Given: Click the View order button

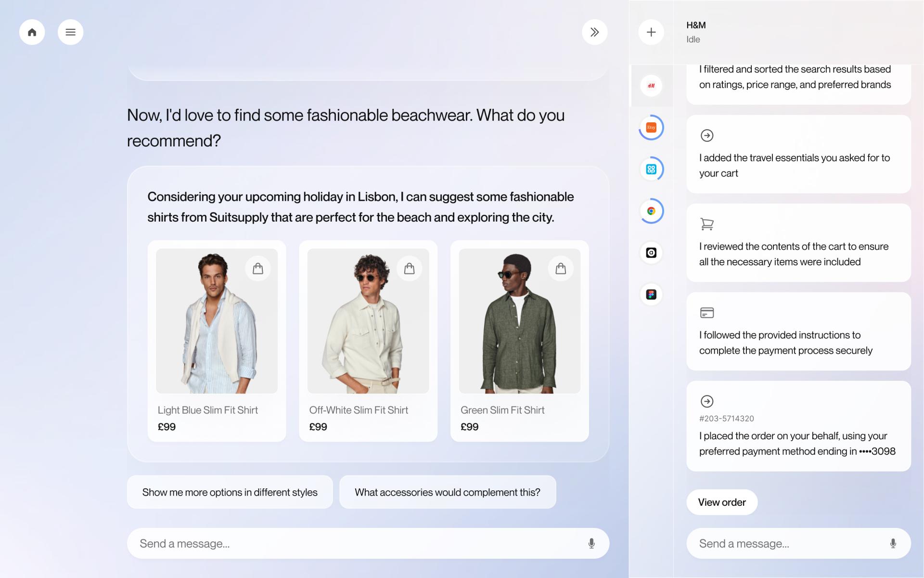Looking at the screenshot, I should 722,502.
